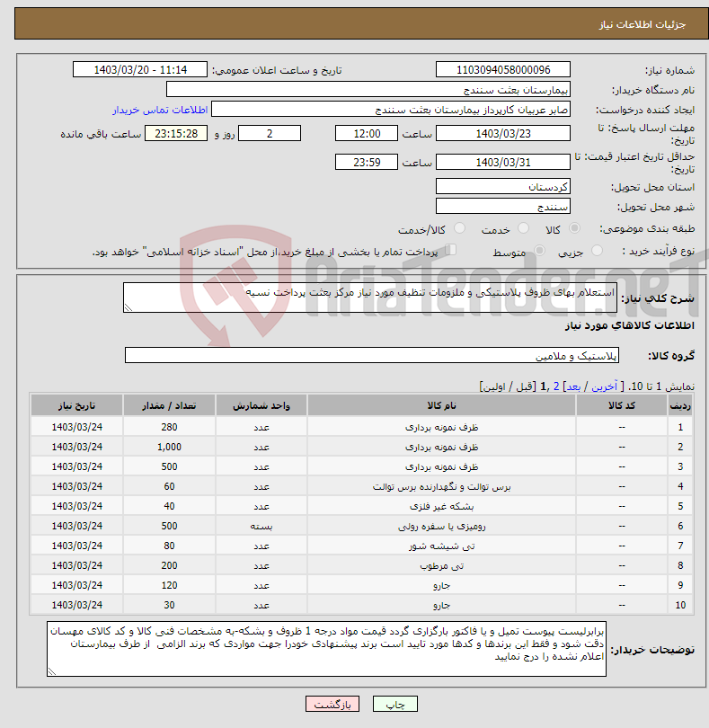Click the بازگشت back button
709x728 pixels.
pos(332,704)
